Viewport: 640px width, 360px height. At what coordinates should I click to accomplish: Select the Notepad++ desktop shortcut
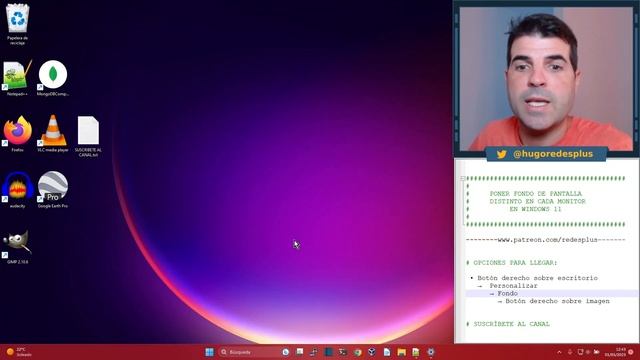coord(18,78)
